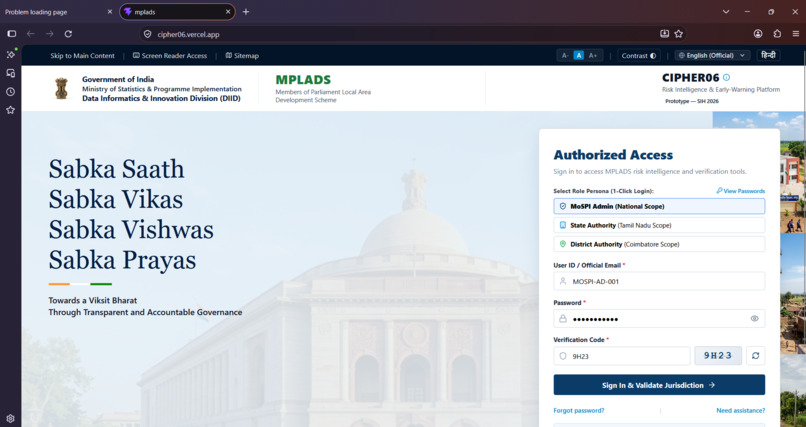Close the Problem loading page tab
The height and width of the screenshot is (427, 806).
(x=109, y=12)
